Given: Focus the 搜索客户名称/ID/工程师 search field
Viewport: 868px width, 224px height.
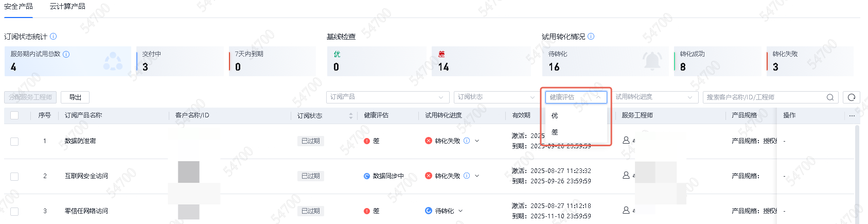Looking at the screenshot, I should pyautogui.click(x=764, y=97).
